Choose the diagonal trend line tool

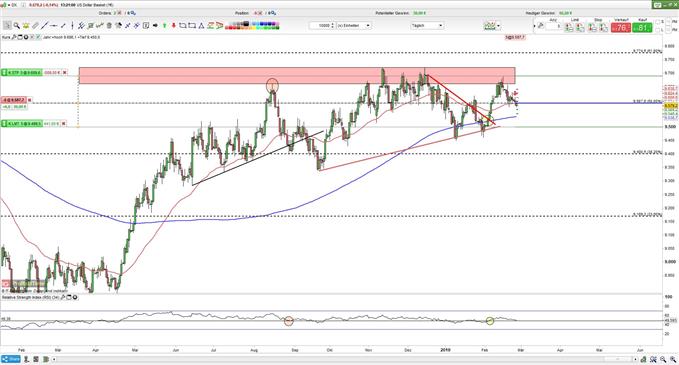point(44,26)
